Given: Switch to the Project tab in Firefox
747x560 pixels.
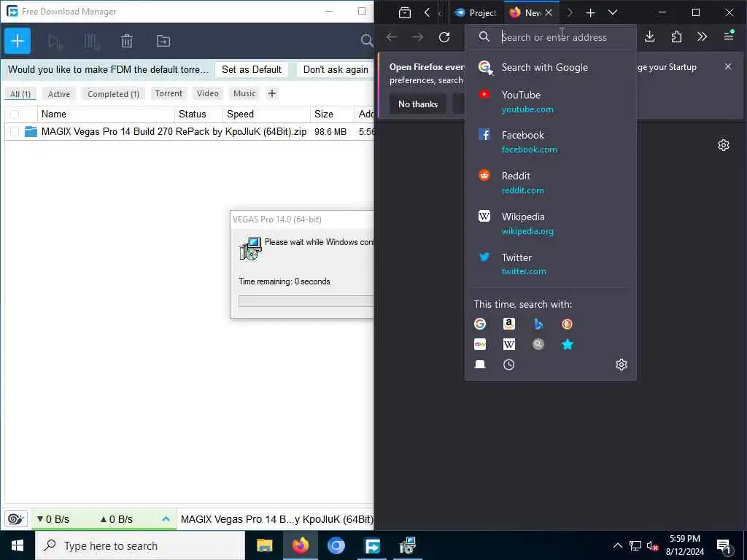Looking at the screenshot, I should point(476,13).
